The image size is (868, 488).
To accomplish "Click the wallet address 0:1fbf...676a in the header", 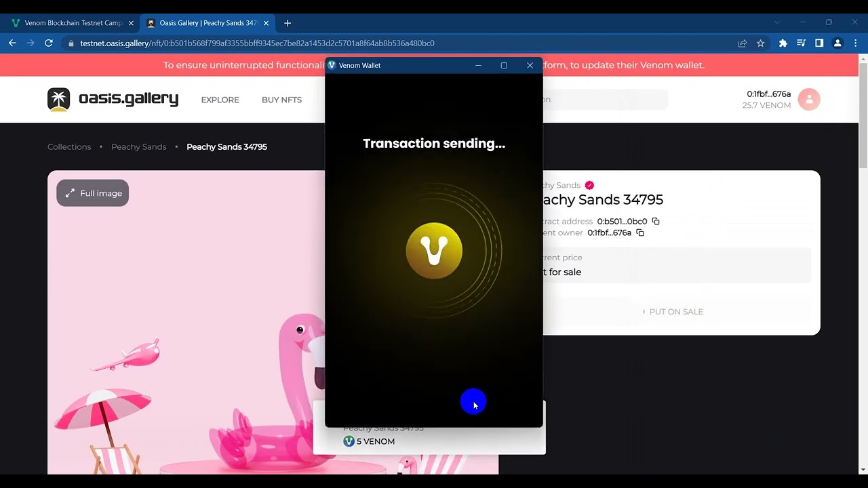I will point(768,94).
